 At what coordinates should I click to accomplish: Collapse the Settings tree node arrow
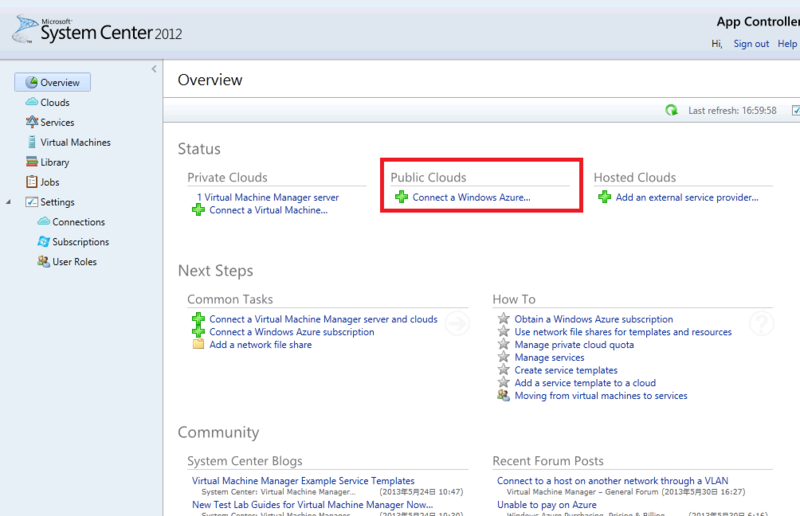pyautogui.click(x=8, y=202)
